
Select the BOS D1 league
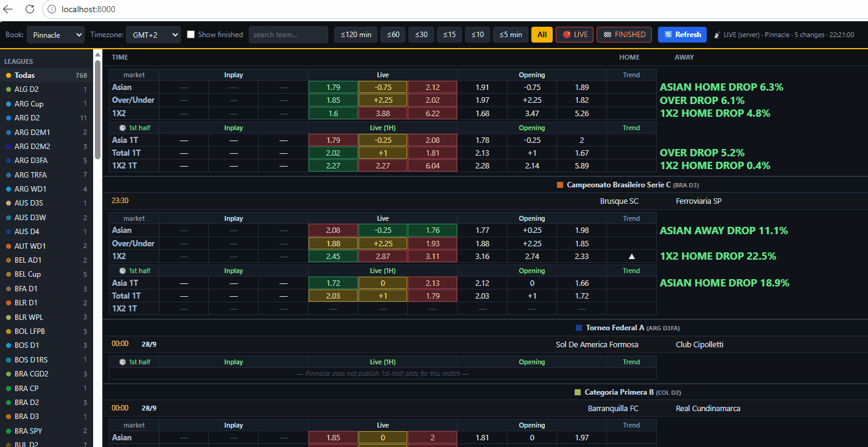point(47,345)
